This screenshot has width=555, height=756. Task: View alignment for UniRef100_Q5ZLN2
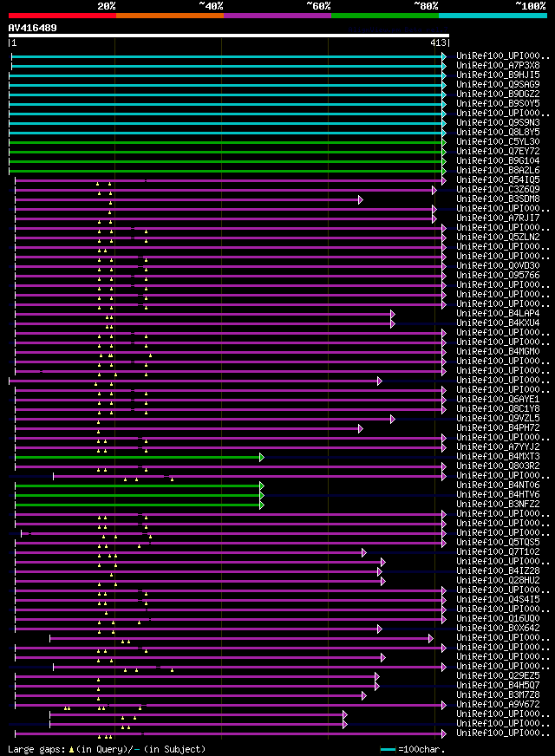pyautogui.click(x=498, y=238)
